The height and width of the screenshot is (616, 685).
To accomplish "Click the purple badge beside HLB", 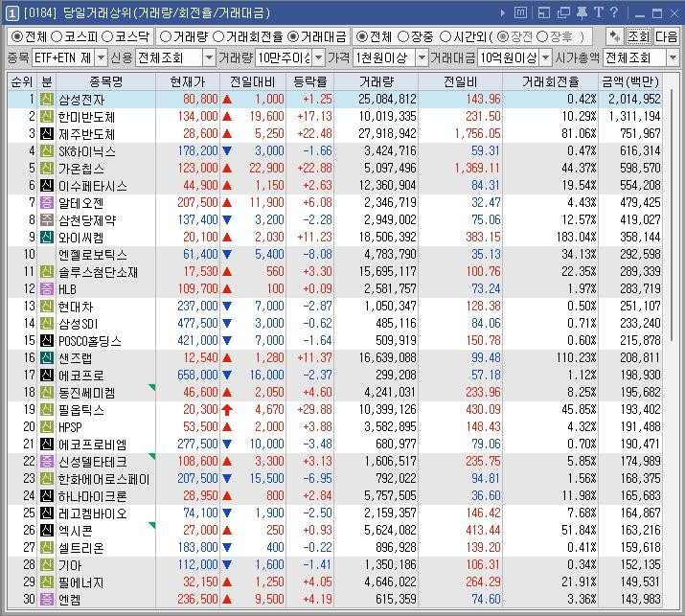I will [x=47, y=288].
